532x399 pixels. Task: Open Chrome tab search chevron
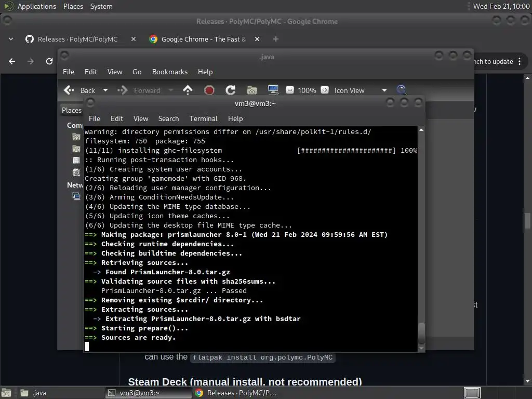tap(11, 39)
